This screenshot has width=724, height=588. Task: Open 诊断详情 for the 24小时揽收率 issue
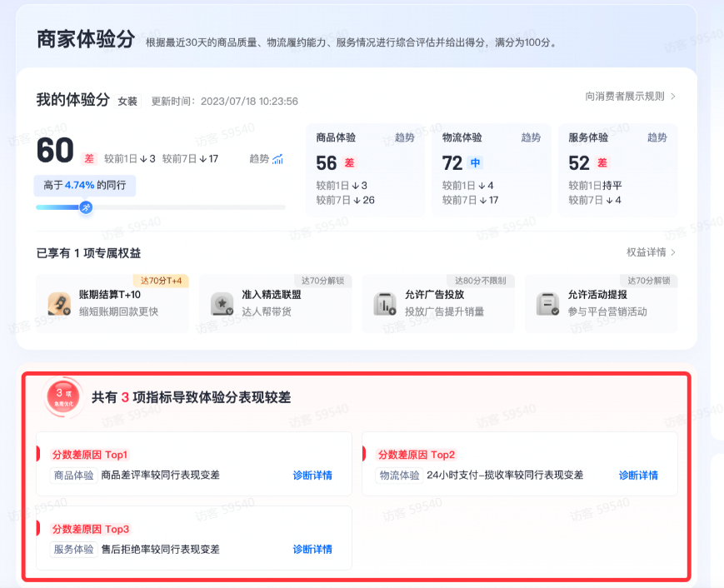pyautogui.click(x=639, y=474)
